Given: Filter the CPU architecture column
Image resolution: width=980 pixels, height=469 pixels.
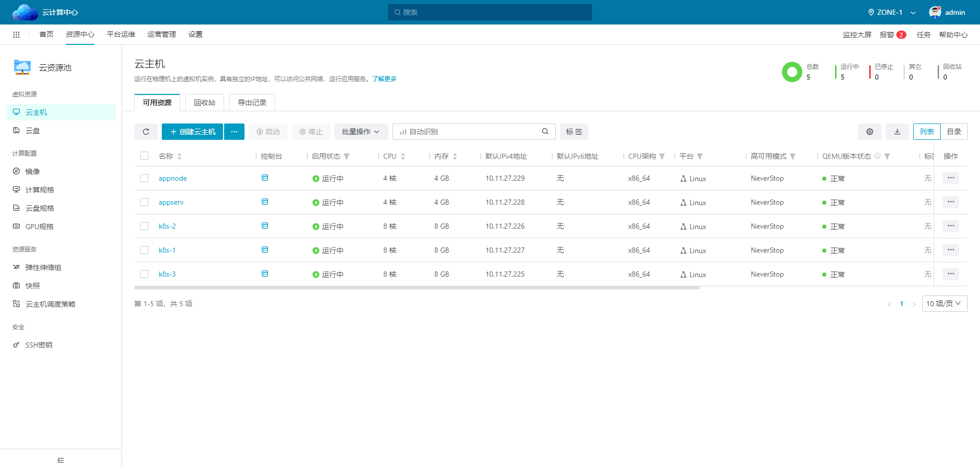Looking at the screenshot, I should pyautogui.click(x=662, y=156).
